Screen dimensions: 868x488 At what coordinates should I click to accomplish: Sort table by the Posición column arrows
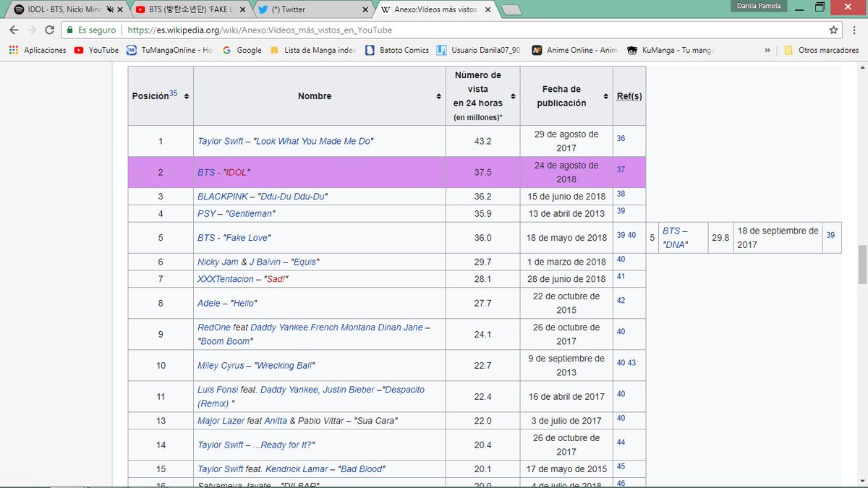[187, 96]
